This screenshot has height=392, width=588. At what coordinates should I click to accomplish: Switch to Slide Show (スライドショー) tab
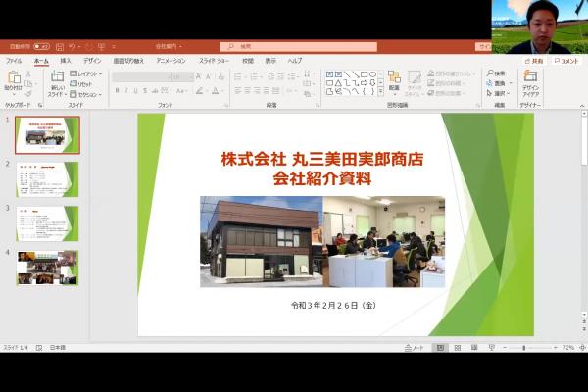click(214, 61)
